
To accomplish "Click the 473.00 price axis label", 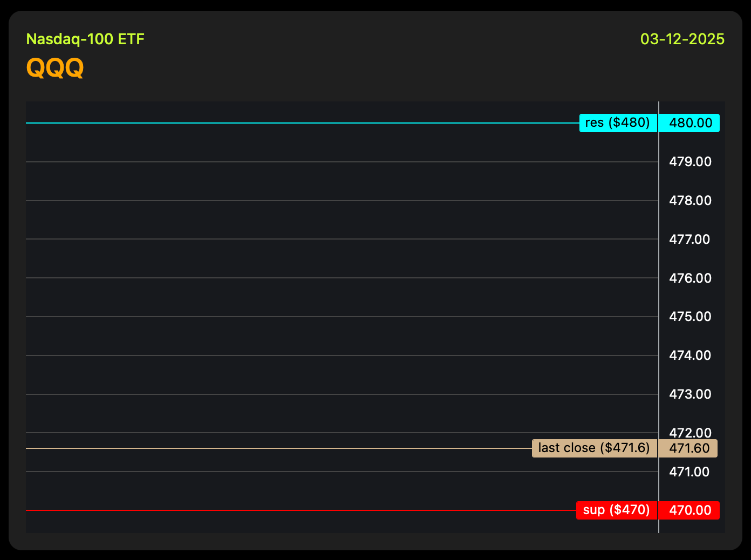I will click(690, 394).
